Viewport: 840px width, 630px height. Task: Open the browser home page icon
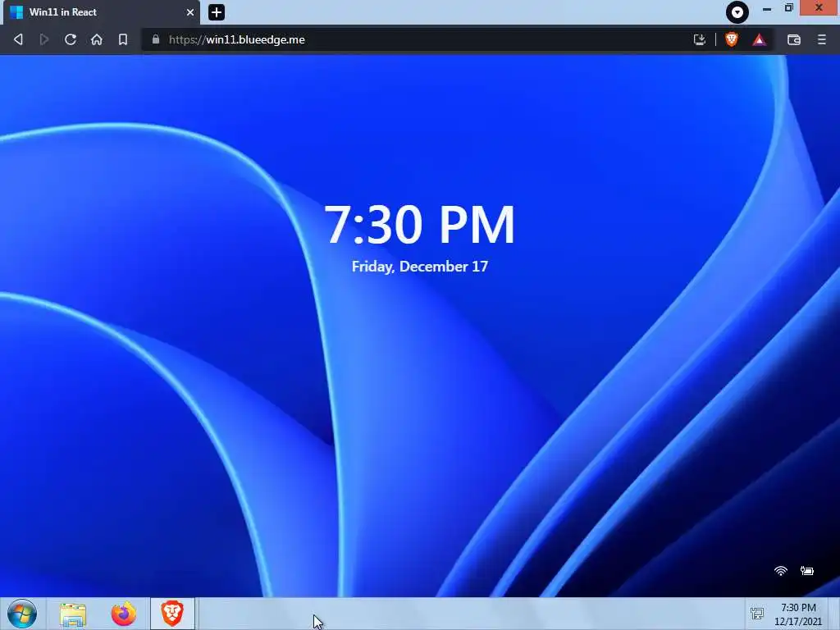point(97,39)
